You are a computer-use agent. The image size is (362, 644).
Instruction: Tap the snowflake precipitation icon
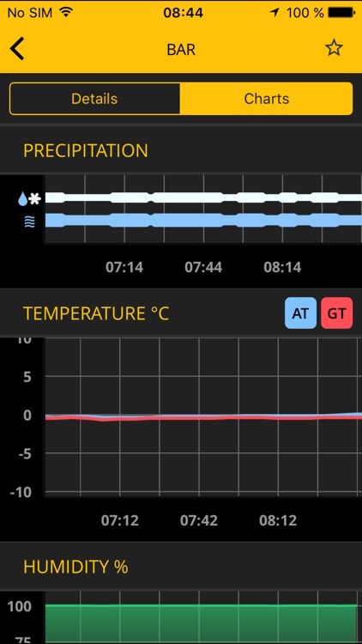pos(35,199)
